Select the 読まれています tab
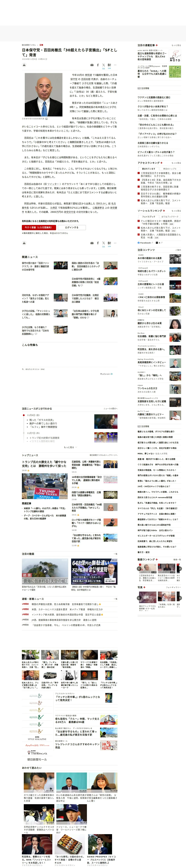 click(x=148, y=169)
